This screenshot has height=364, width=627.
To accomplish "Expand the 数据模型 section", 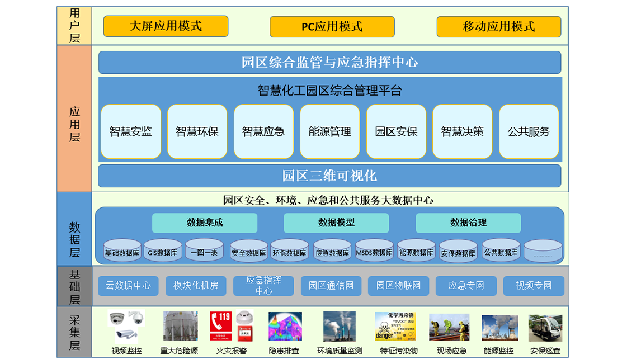I will pos(336,223).
